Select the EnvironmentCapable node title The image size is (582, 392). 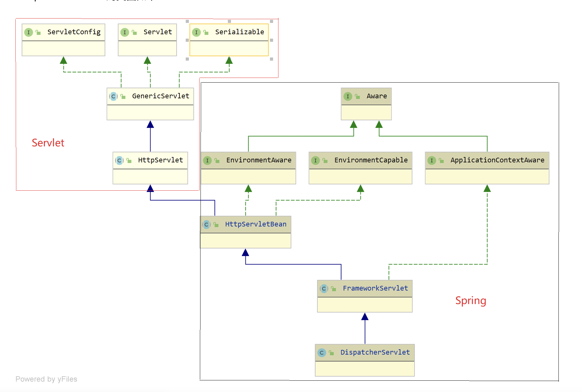click(x=371, y=160)
